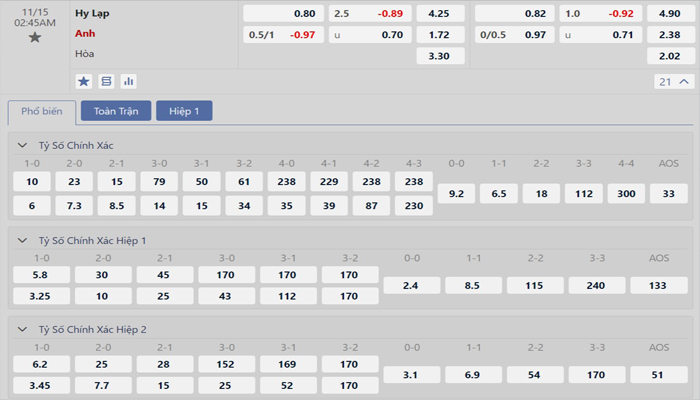
Task: Click the favorite star under the match time
Action: coord(35,37)
